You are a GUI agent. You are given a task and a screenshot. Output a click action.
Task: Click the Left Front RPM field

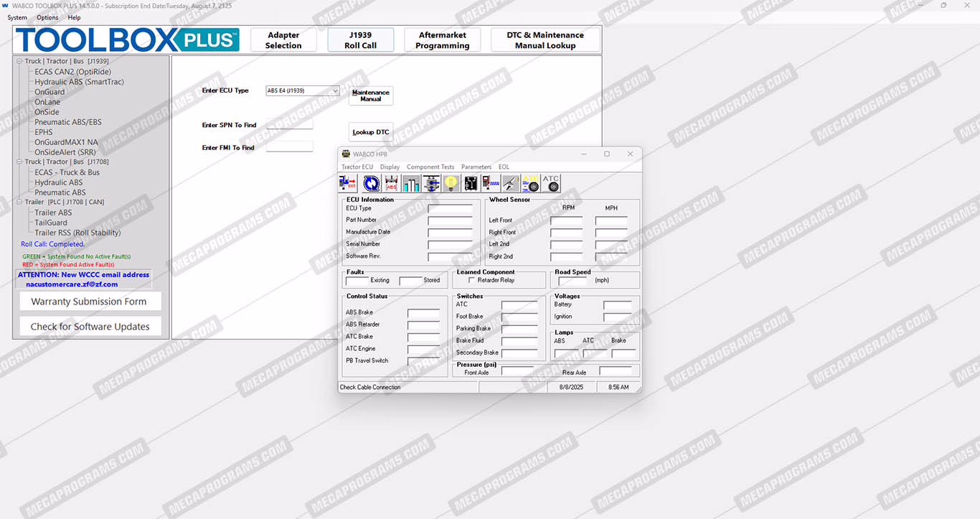point(566,220)
